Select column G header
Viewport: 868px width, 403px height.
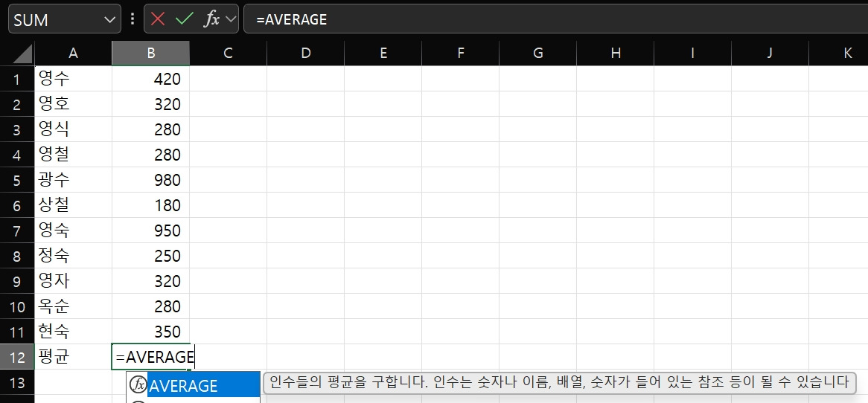[x=538, y=53]
